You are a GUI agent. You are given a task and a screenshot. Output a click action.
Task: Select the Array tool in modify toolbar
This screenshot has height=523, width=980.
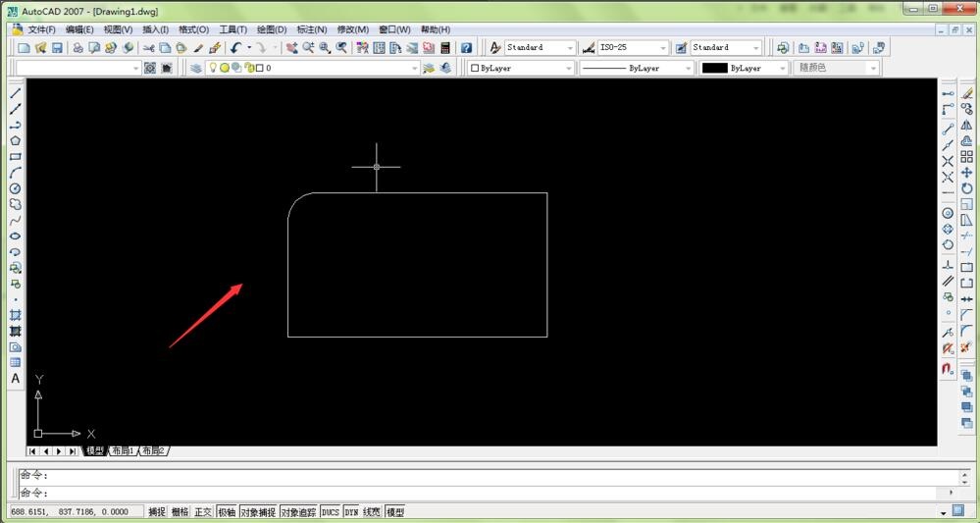pos(966,156)
